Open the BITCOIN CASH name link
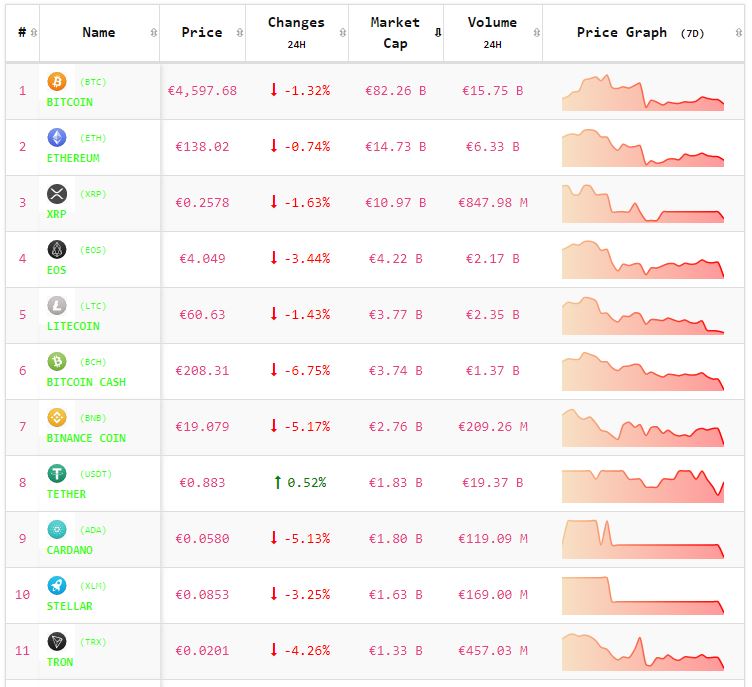 pos(86,382)
